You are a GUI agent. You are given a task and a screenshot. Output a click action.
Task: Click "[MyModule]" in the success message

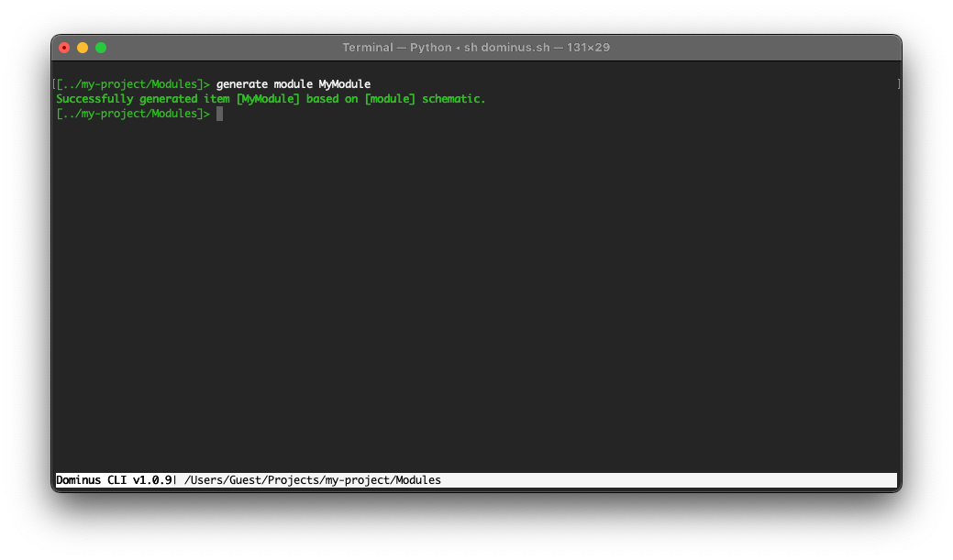pyautogui.click(x=268, y=99)
